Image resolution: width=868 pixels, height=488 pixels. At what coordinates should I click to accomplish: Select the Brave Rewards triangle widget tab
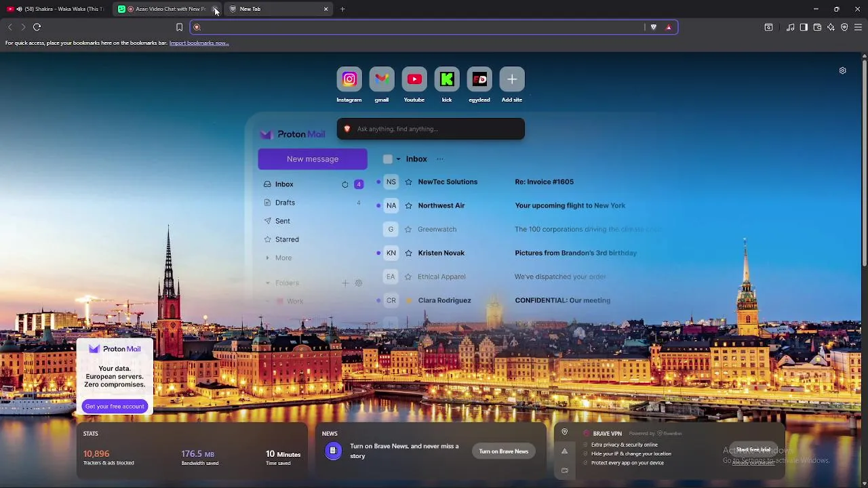point(564,451)
